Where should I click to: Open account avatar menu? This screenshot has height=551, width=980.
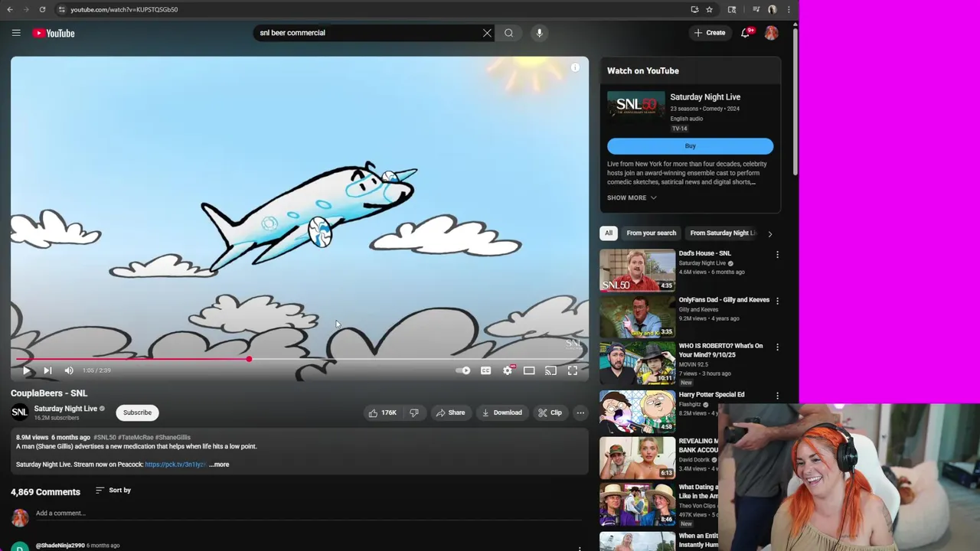771,33
